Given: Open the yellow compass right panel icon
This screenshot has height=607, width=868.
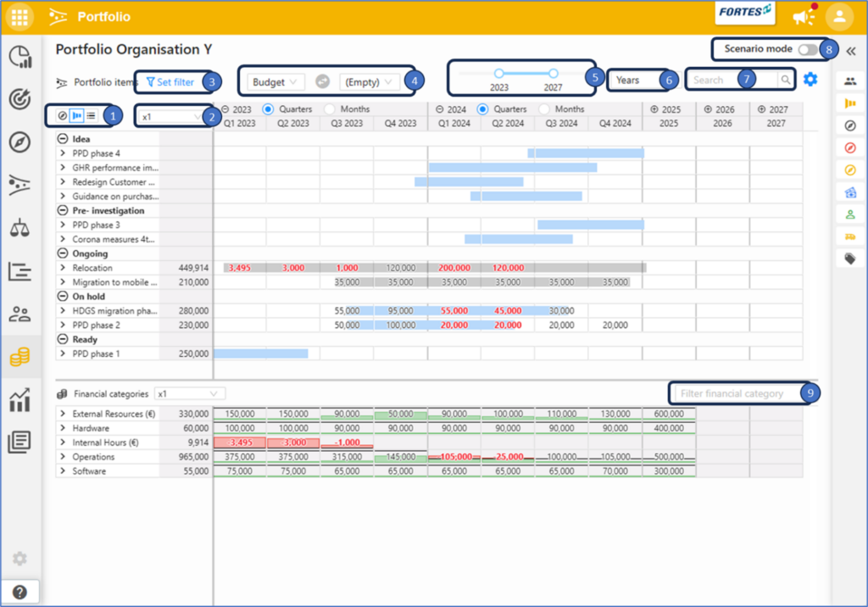Looking at the screenshot, I should [x=850, y=170].
